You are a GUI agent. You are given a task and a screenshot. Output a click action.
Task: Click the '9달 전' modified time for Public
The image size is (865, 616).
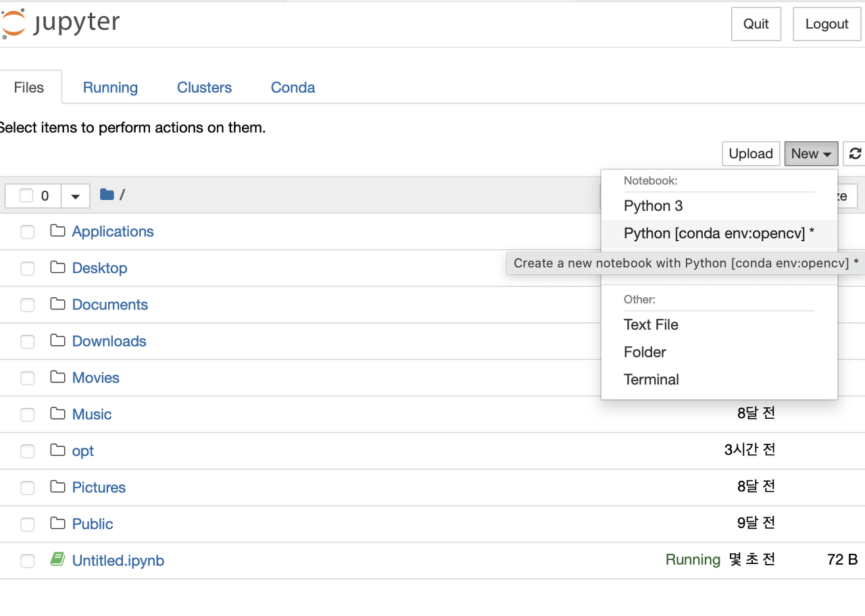(x=756, y=523)
